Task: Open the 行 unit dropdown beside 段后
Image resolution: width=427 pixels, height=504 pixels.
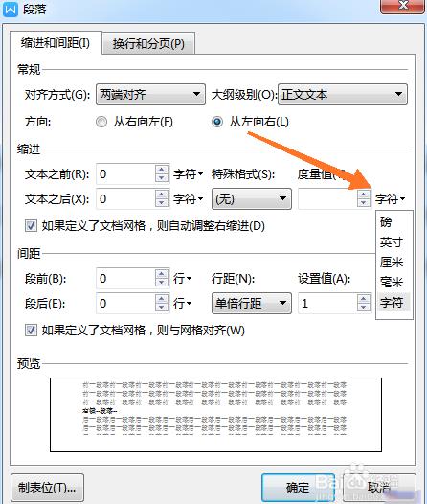Action: tap(182, 303)
